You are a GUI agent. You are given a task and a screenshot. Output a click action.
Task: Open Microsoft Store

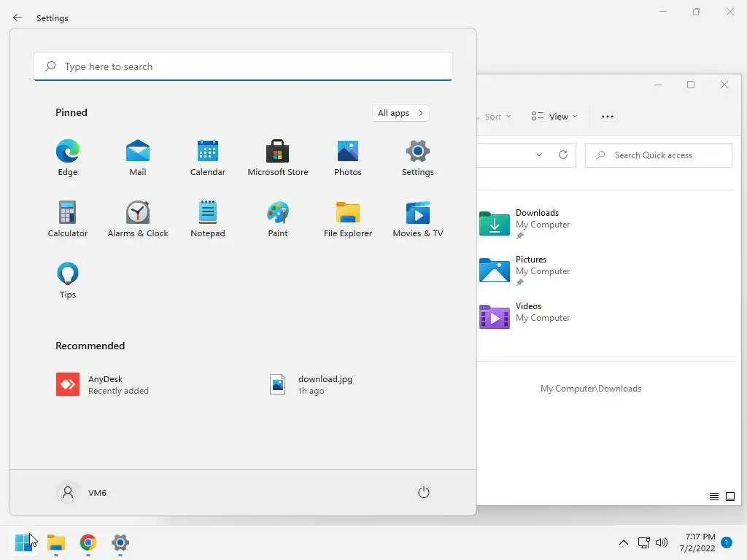coord(278,158)
